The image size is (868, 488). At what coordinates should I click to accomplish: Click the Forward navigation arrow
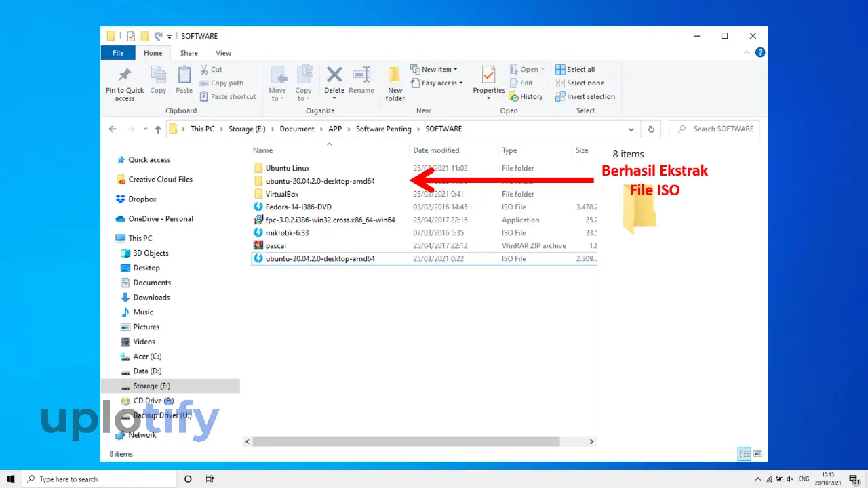point(130,129)
